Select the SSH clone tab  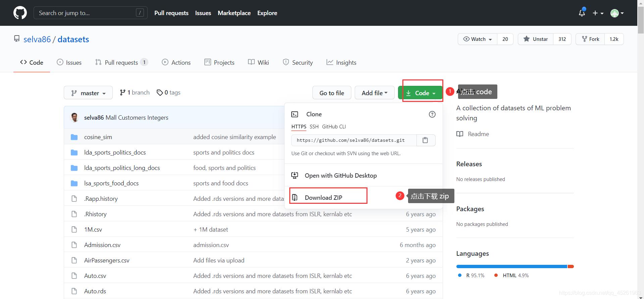click(x=314, y=127)
